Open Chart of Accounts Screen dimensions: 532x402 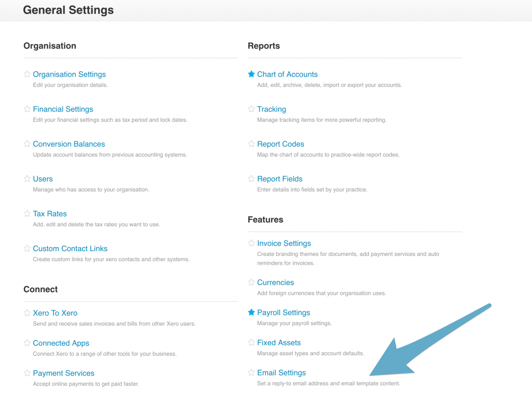pyautogui.click(x=287, y=74)
